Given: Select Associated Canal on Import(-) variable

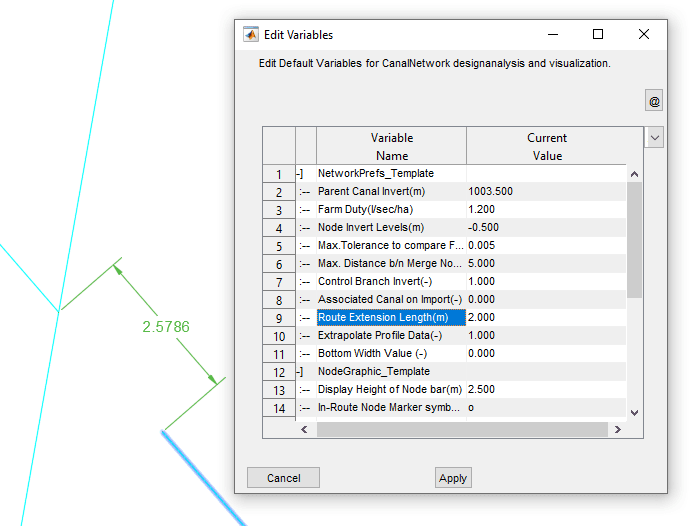Looking at the screenshot, I should pos(390,300).
